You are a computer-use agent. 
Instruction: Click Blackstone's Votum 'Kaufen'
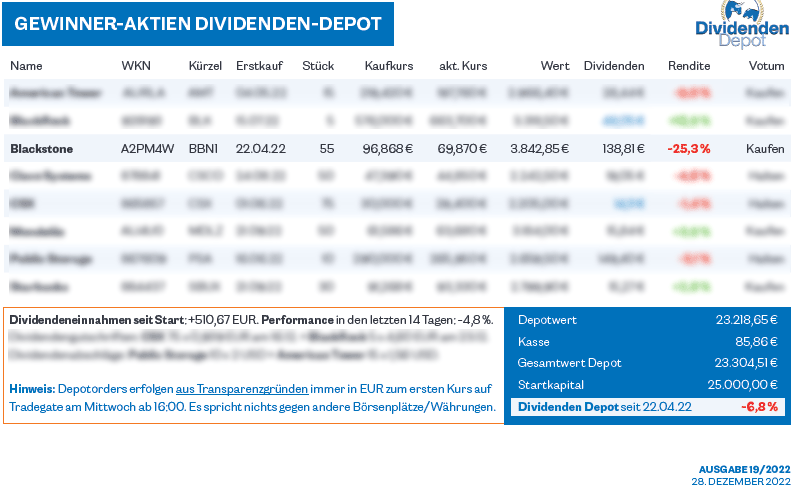pos(765,149)
